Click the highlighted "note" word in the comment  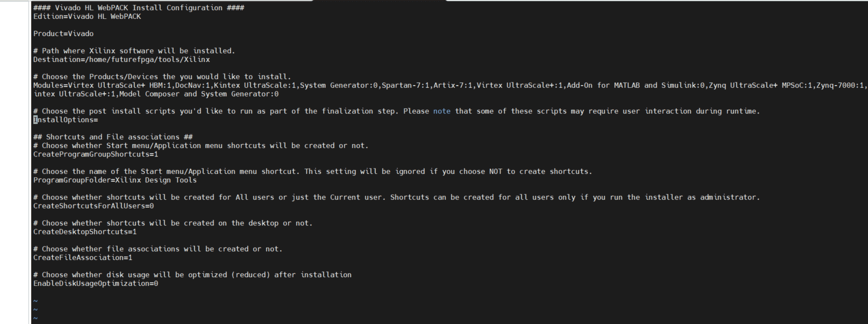tap(442, 111)
